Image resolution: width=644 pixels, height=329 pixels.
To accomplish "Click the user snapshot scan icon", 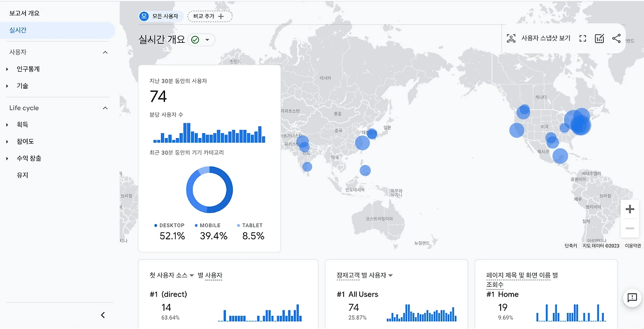I will click(511, 38).
